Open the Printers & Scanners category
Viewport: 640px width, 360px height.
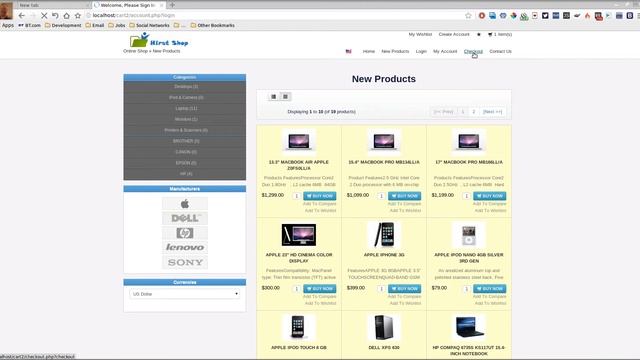click(186, 130)
